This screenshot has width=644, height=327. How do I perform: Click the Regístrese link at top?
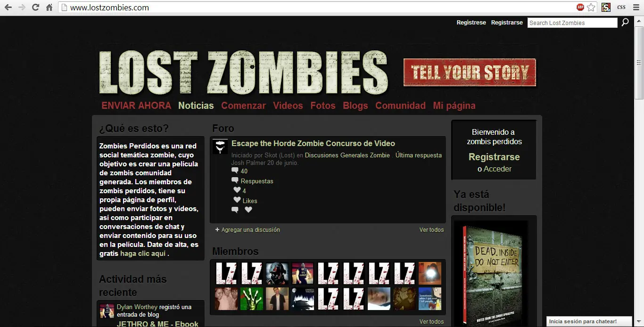pos(471,23)
